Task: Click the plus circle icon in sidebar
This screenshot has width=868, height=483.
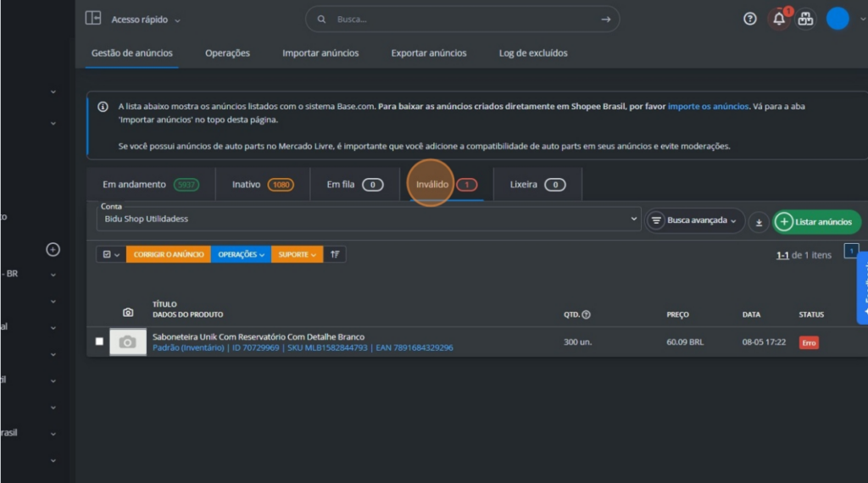Action: [x=53, y=249]
